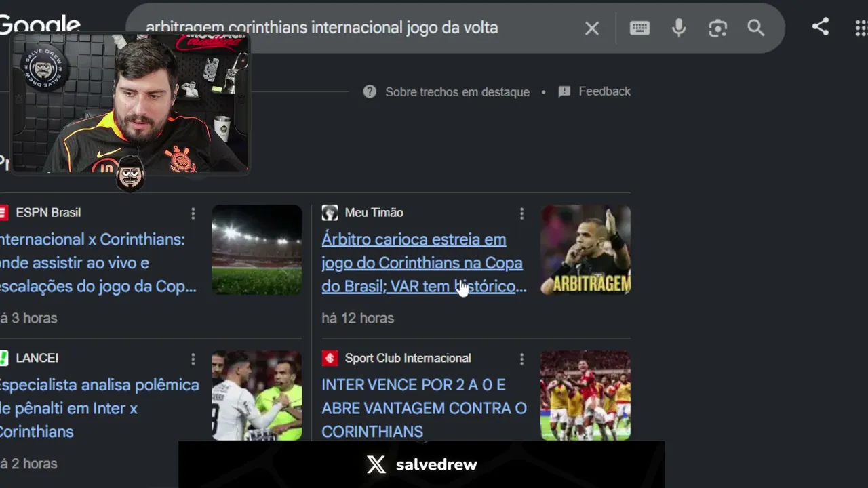Click the LANCE! source name
The image size is (868, 488).
(37, 358)
